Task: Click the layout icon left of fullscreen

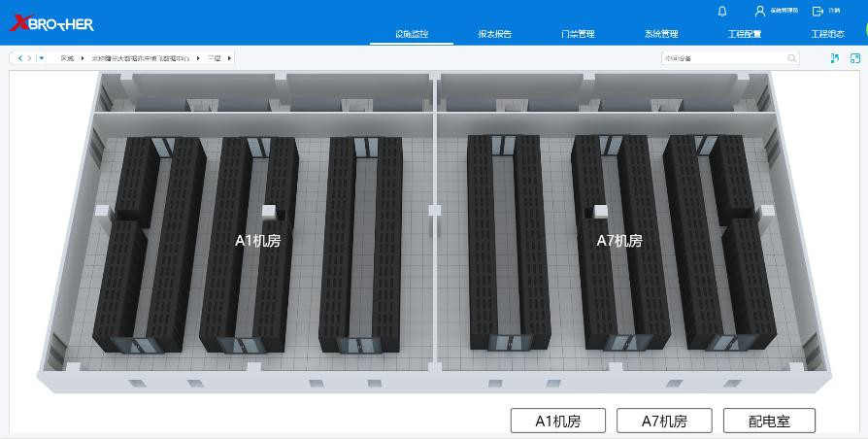Action: [x=834, y=58]
